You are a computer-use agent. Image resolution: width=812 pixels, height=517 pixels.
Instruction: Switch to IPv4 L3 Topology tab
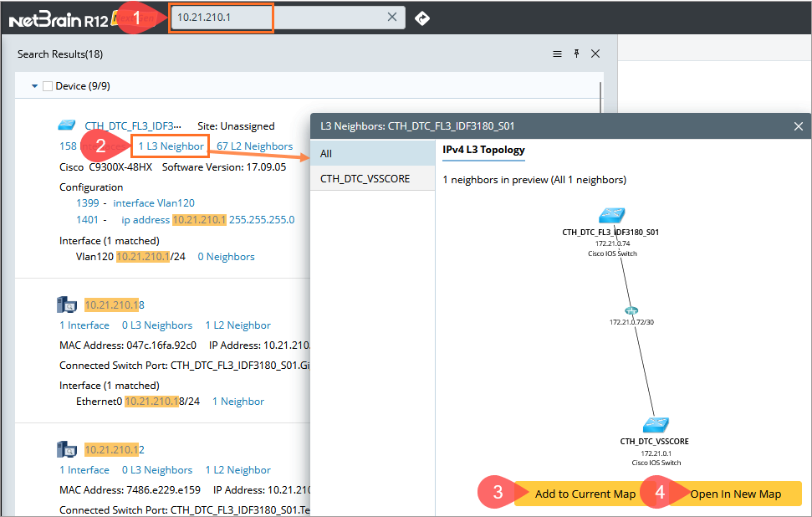[x=483, y=151]
